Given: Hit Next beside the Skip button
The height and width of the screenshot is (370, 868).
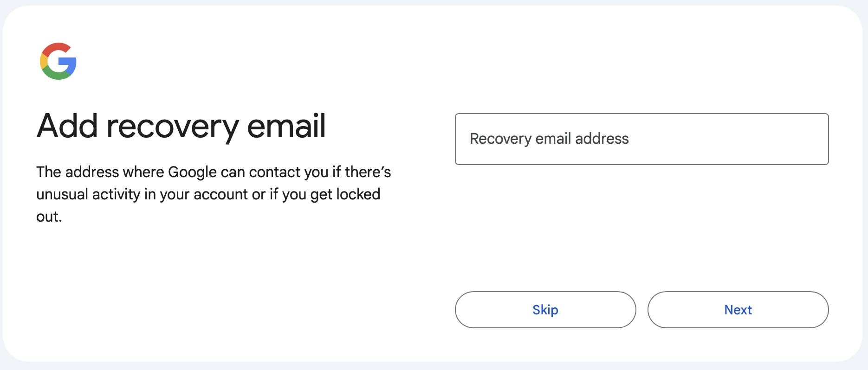Looking at the screenshot, I should tap(738, 310).
